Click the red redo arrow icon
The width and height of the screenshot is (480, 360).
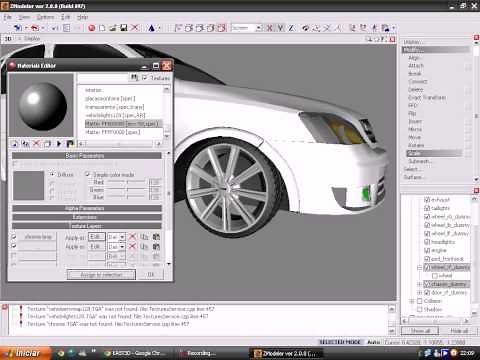[35, 28]
